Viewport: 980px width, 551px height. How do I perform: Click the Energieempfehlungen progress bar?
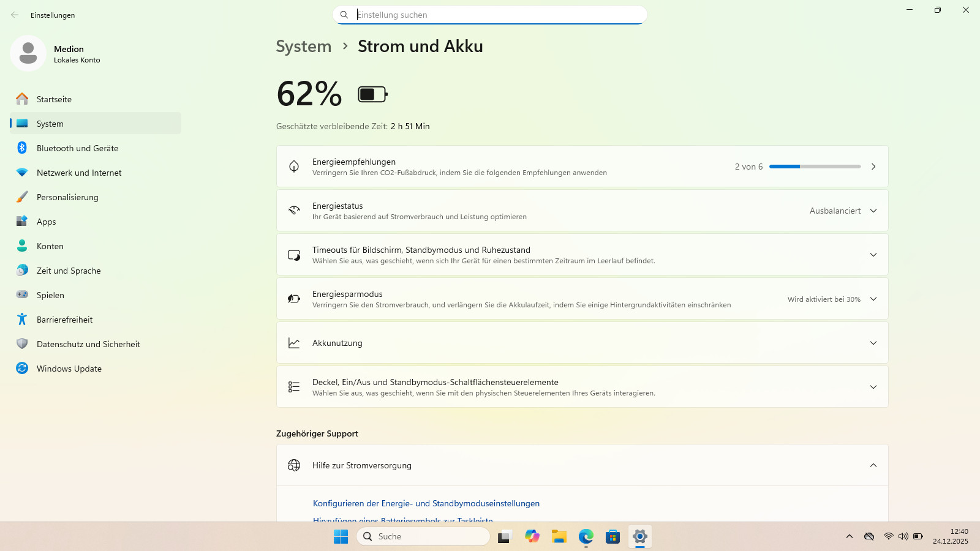815,167
